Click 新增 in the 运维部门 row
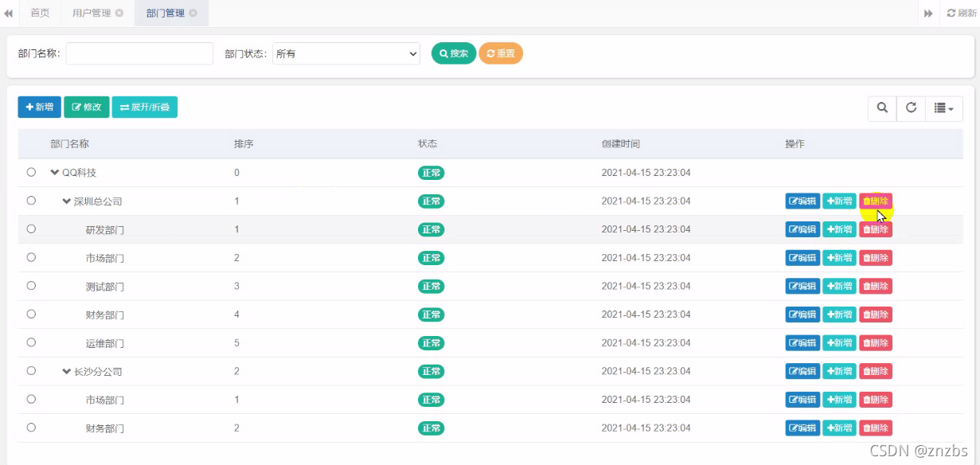This screenshot has width=980, height=465. coord(839,343)
